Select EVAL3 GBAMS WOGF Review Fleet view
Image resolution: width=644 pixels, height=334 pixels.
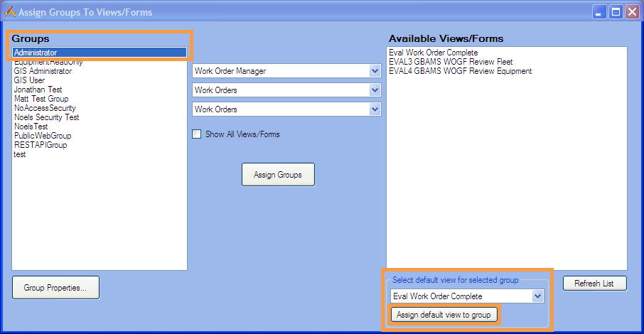point(451,62)
